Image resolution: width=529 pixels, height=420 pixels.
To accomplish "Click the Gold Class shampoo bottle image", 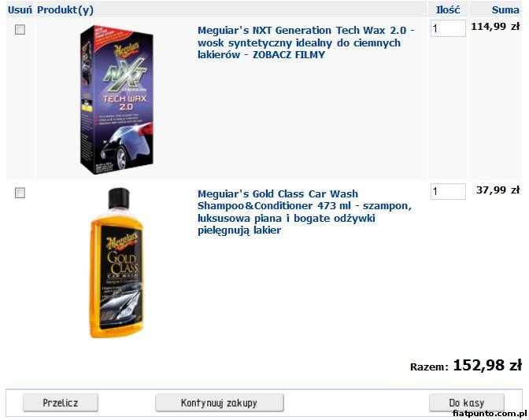I will point(117,263).
